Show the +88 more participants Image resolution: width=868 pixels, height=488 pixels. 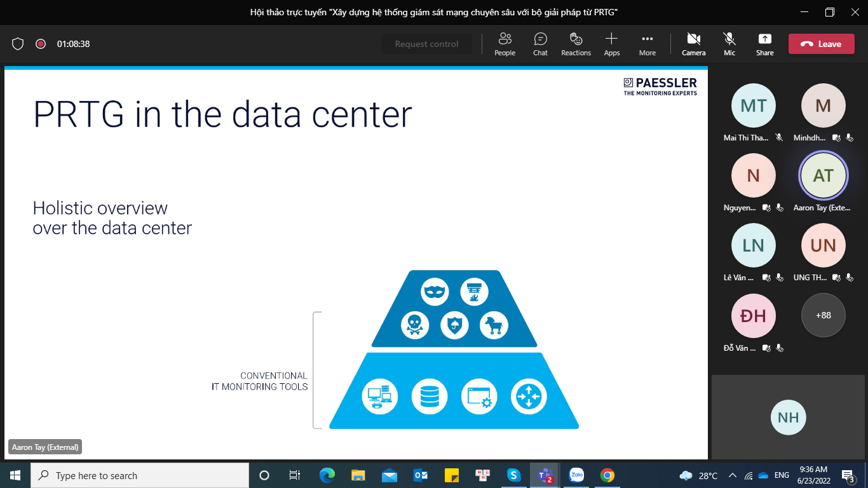click(x=823, y=315)
